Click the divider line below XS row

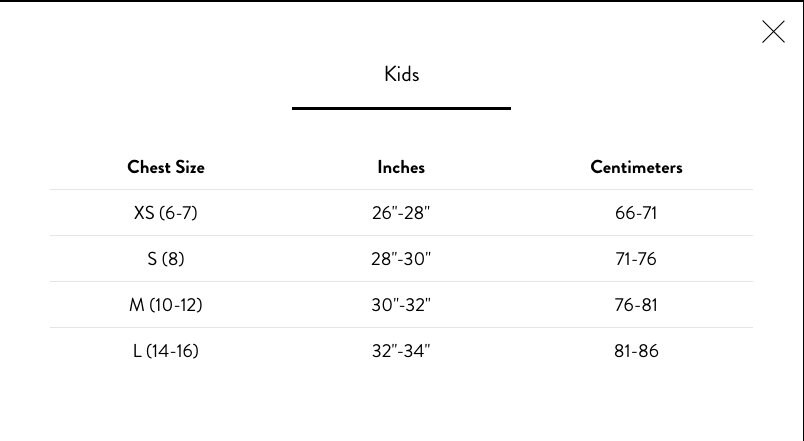coord(401,235)
